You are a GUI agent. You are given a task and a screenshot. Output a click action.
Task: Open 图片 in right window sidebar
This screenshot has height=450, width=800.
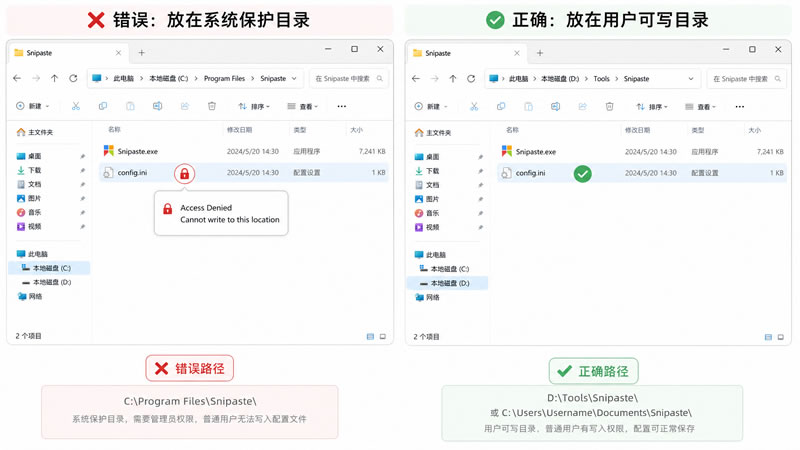pyautogui.click(x=427, y=199)
